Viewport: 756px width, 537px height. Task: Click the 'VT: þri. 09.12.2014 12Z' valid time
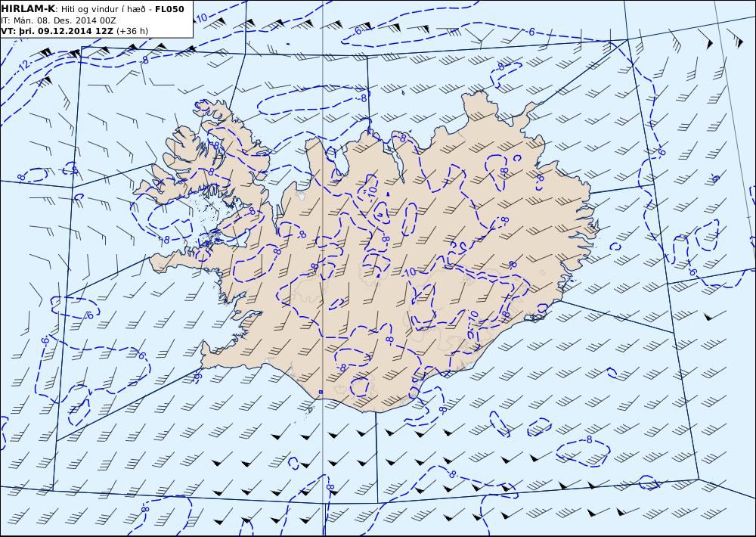(57, 31)
